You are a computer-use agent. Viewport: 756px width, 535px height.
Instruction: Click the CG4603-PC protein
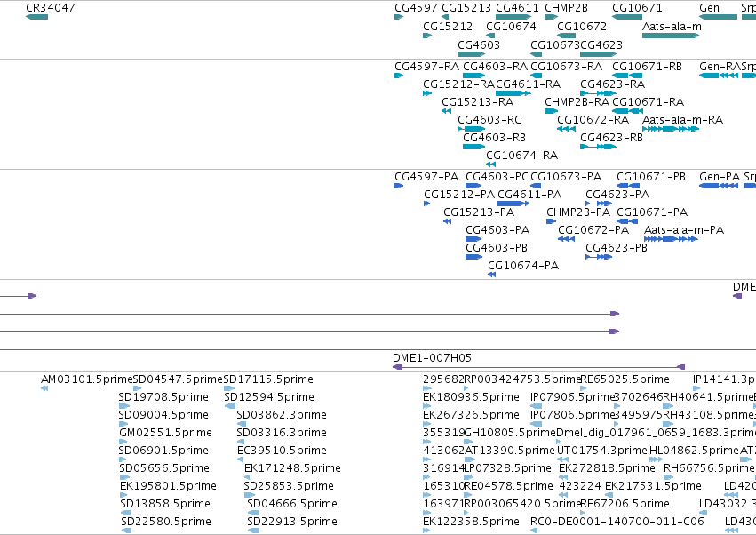[x=473, y=186]
